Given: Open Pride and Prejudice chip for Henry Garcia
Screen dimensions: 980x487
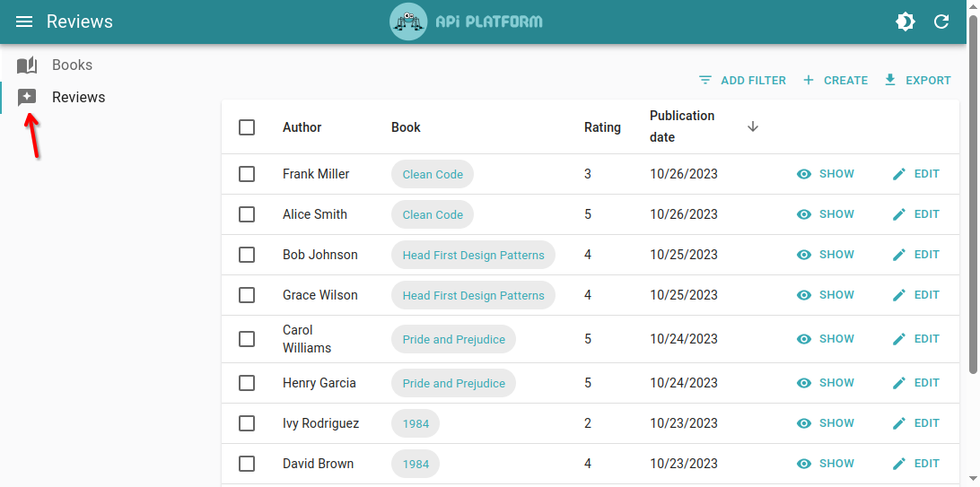Looking at the screenshot, I should [x=453, y=383].
